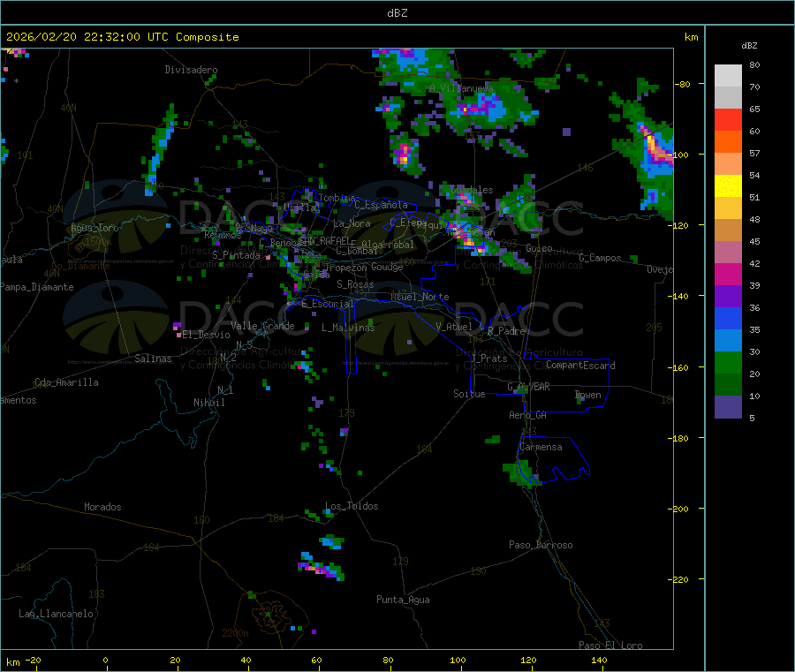Image resolution: width=795 pixels, height=672 pixels.
Task: Click the 'E_Escorial' map label
Action: 328,304
